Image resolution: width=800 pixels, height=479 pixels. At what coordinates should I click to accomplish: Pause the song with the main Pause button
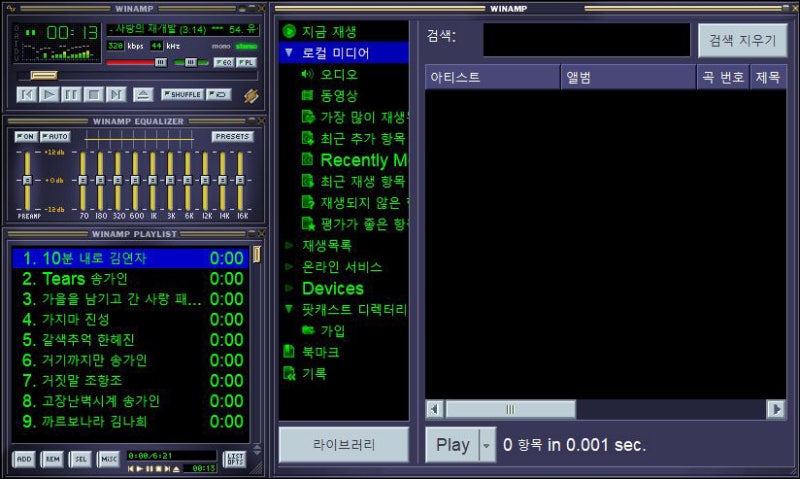(x=71, y=95)
